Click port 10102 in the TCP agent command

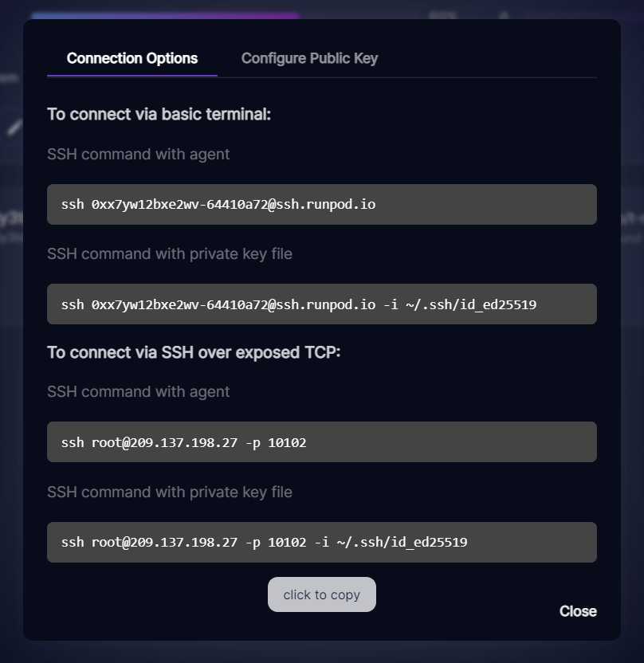pos(287,442)
